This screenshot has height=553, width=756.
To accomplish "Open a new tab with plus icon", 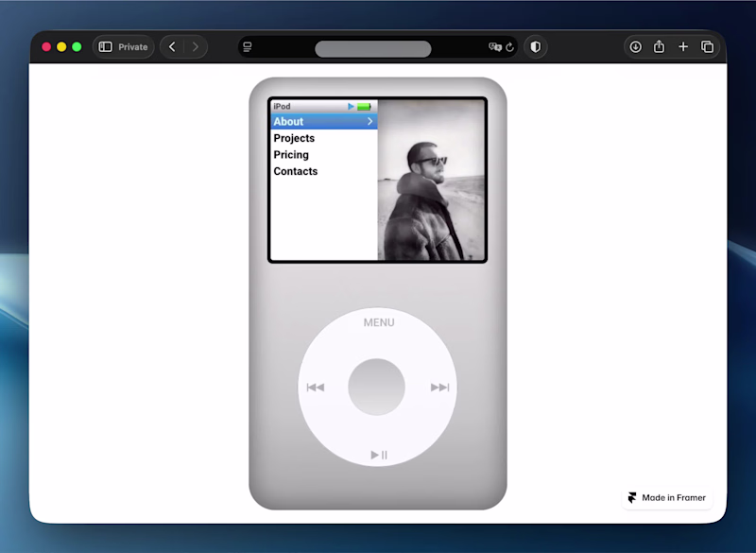I will point(683,46).
